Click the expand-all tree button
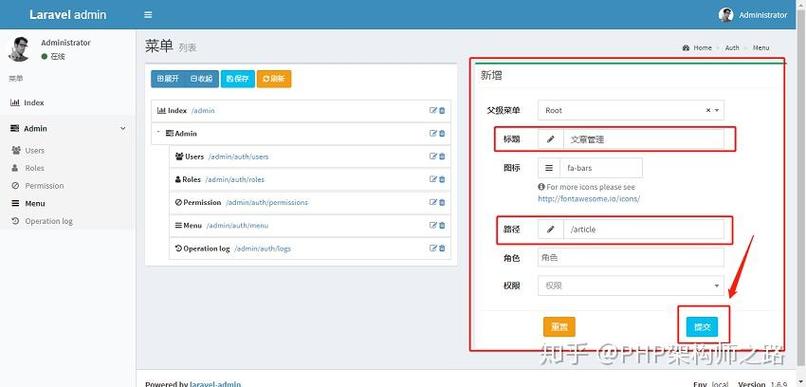 point(168,79)
